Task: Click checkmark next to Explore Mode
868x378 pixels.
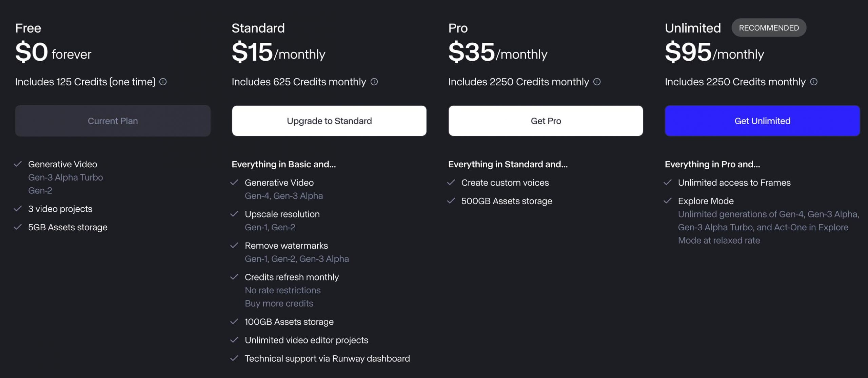Action: click(668, 201)
